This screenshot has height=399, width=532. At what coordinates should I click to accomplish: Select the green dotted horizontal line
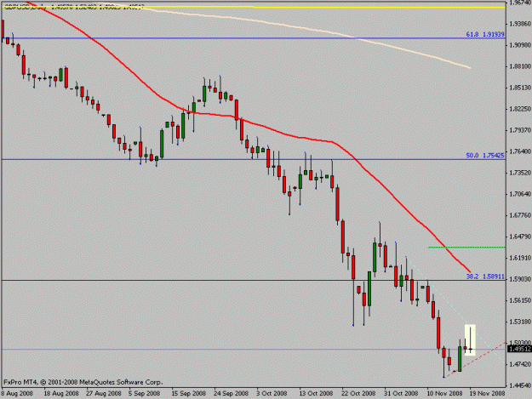466,248
